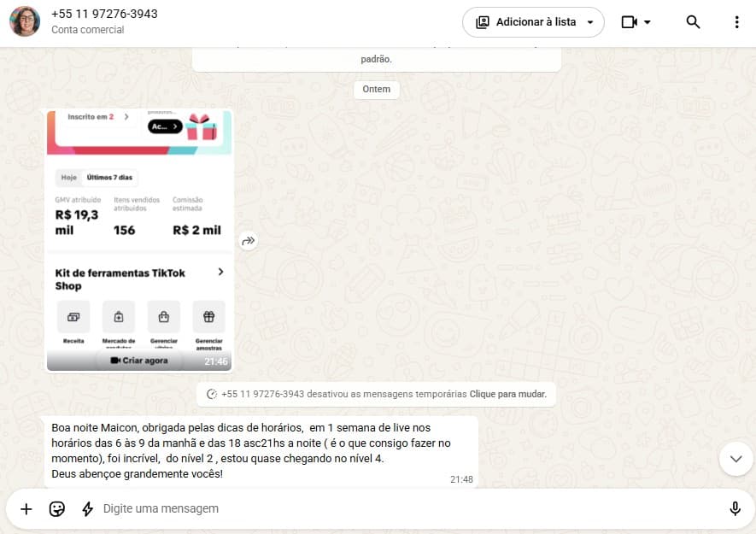Viewport: 756px width, 534px height.
Task: Click the 21:48 message timestamp
Action: click(461, 479)
